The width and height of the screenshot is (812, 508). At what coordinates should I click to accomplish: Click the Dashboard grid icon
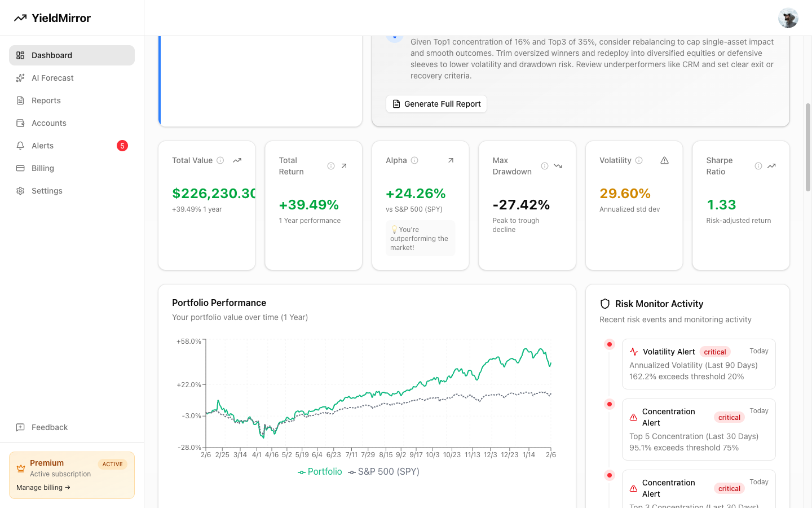20,55
